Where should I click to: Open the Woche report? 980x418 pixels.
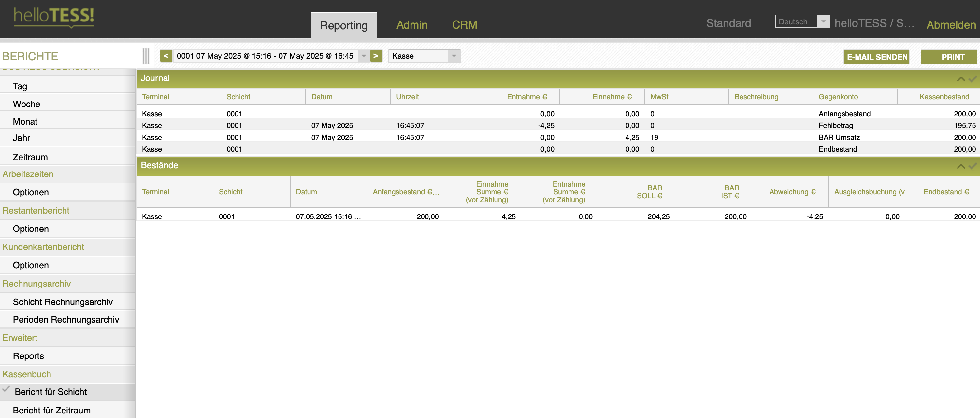pyautogui.click(x=68, y=104)
